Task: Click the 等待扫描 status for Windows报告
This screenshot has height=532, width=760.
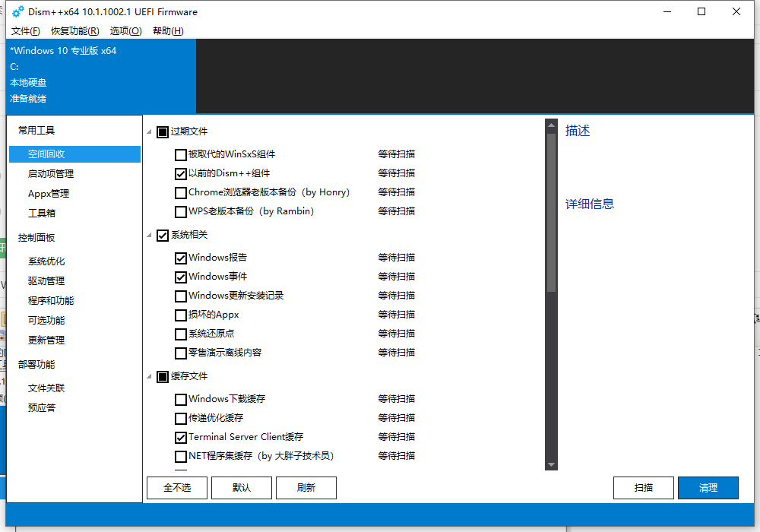Action: 397,258
